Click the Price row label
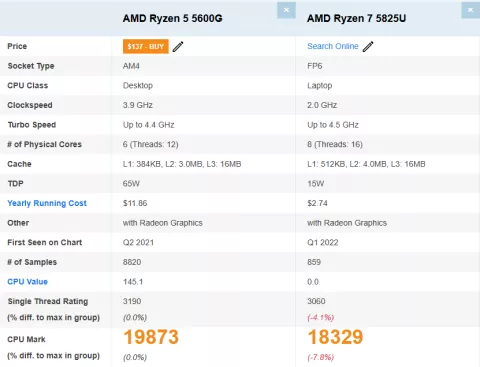This screenshot has width=480, height=367. pyautogui.click(x=17, y=46)
